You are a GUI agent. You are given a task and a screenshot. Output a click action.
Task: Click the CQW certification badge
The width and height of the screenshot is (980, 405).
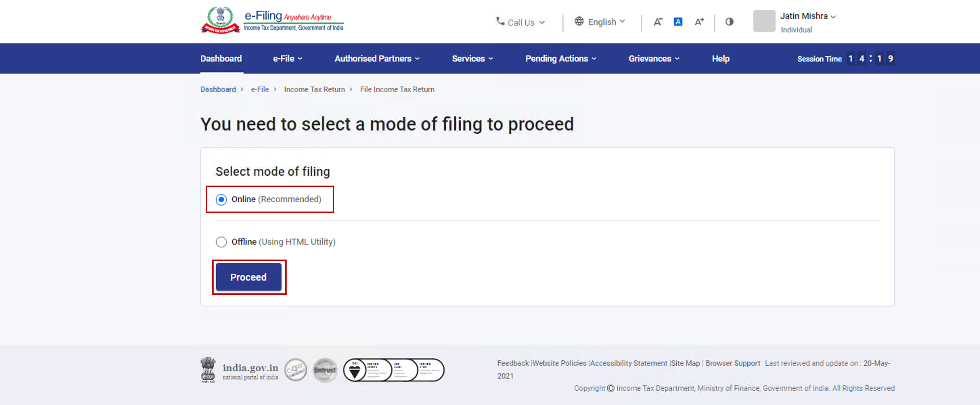[295, 370]
